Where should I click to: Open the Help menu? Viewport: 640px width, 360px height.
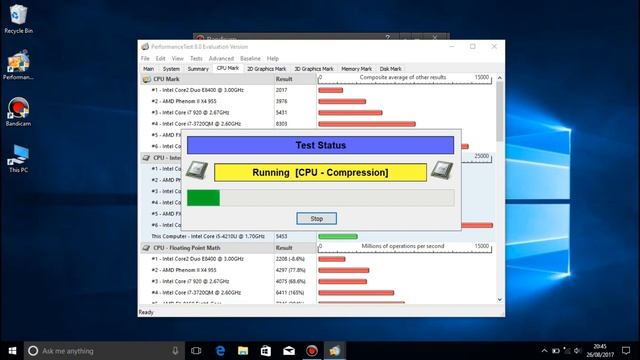273,58
